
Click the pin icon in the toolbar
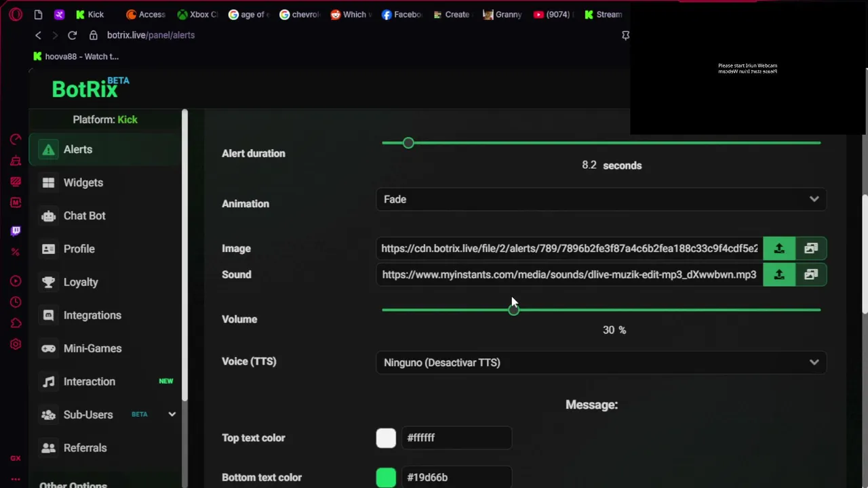(x=625, y=35)
